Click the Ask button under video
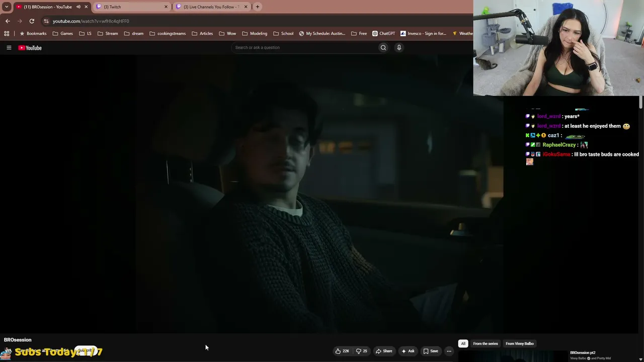The image size is (644, 362). click(408, 351)
